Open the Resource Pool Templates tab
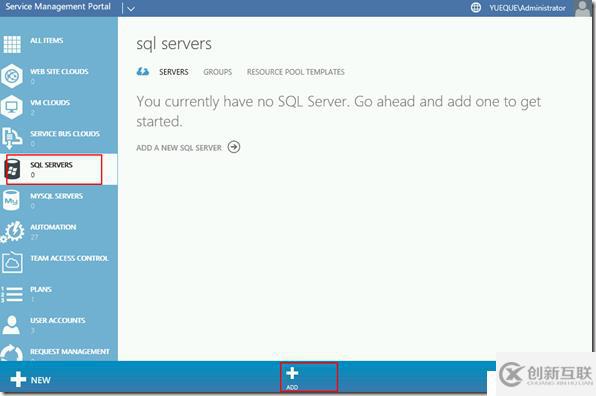The height and width of the screenshot is (396, 596). coord(296,72)
